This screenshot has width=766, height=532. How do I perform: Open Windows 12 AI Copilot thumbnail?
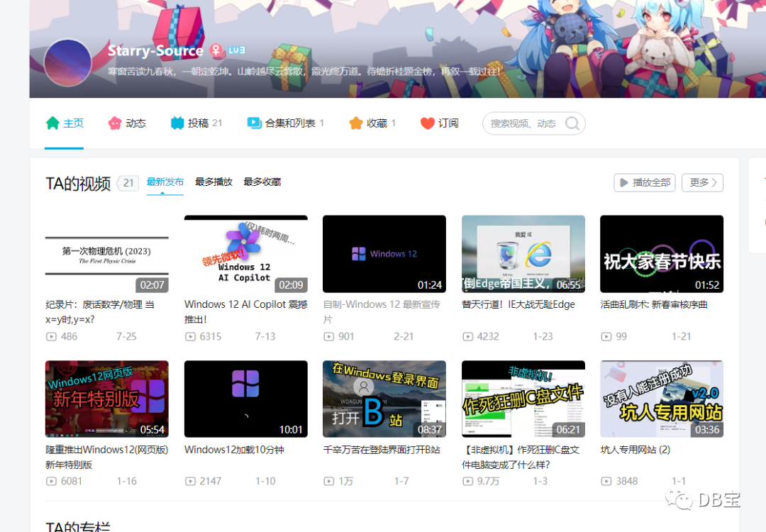[245, 254]
